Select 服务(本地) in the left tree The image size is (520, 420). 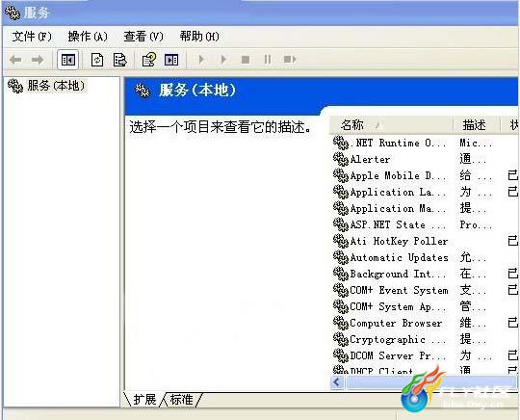[56, 86]
